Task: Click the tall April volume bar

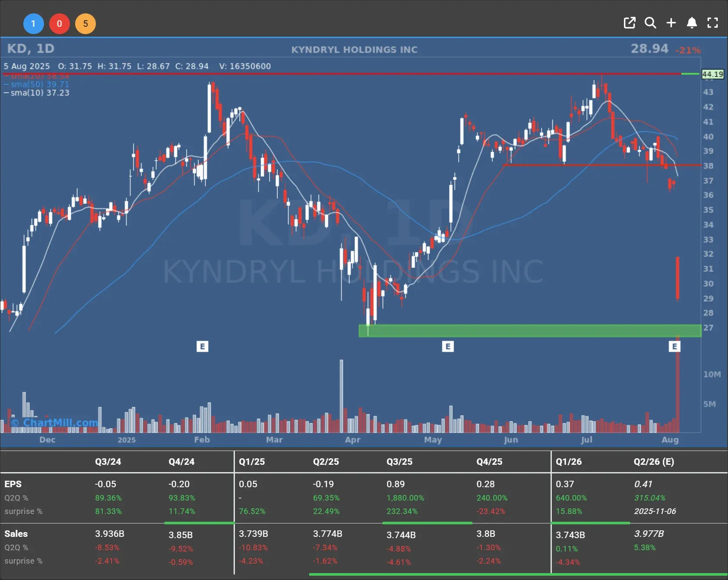Action: click(342, 396)
